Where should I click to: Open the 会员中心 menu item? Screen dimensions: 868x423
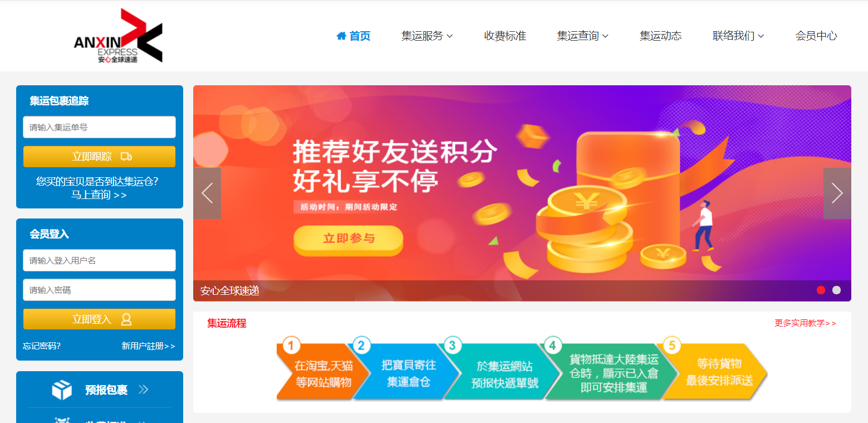pos(816,36)
